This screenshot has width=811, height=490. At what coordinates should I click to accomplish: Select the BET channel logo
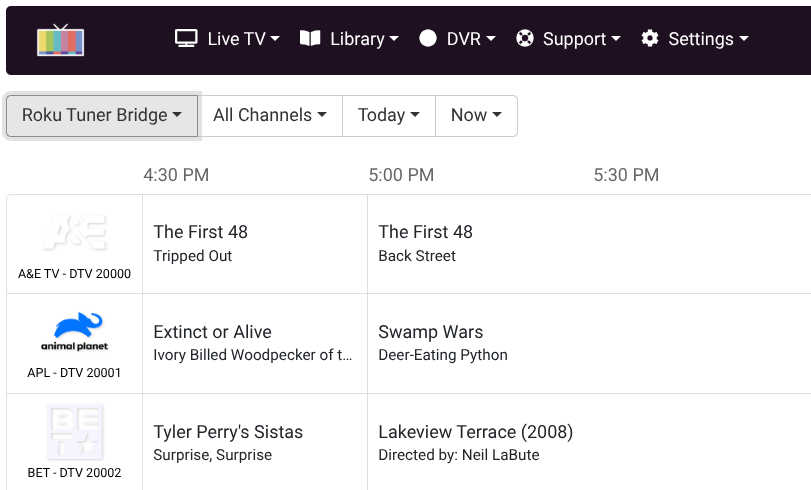[74, 431]
